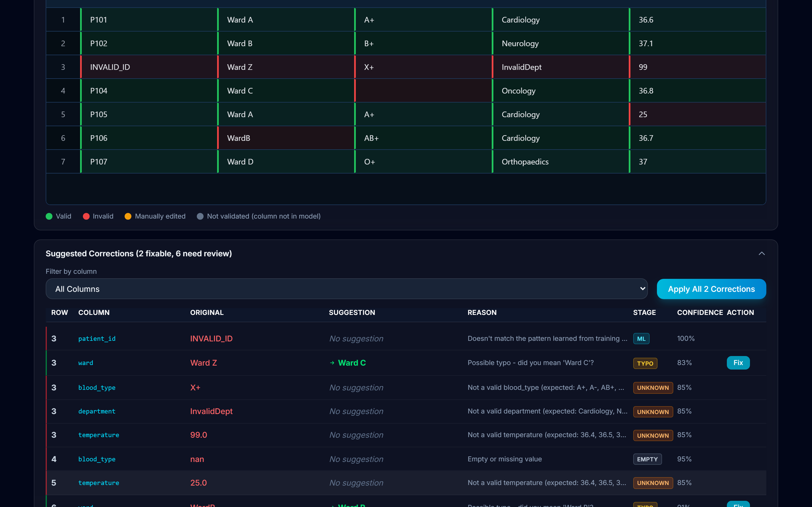The height and width of the screenshot is (507, 812).
Task: Click the patient_id column link in corrections
Action: click(x=97, y=339)
